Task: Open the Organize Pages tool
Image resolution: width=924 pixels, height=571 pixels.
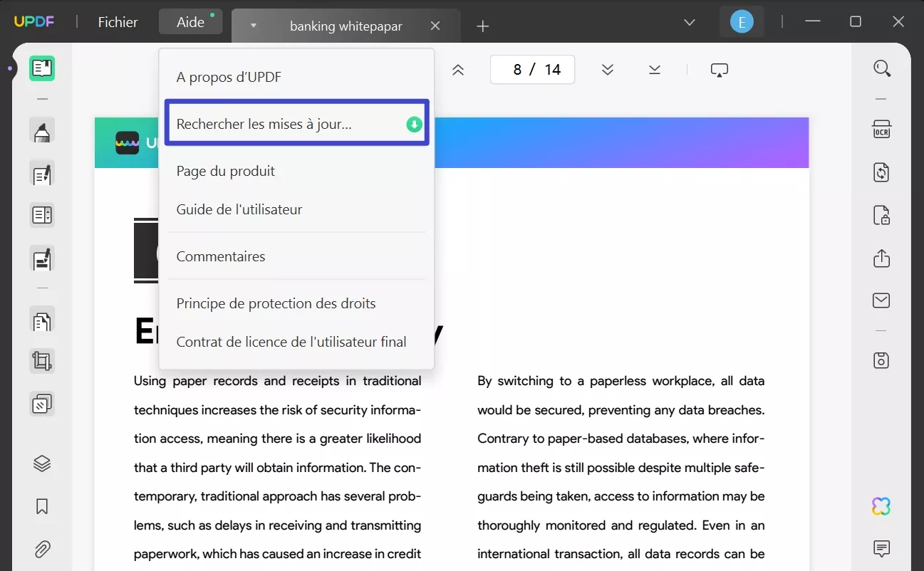Action: tap(42, 321)
